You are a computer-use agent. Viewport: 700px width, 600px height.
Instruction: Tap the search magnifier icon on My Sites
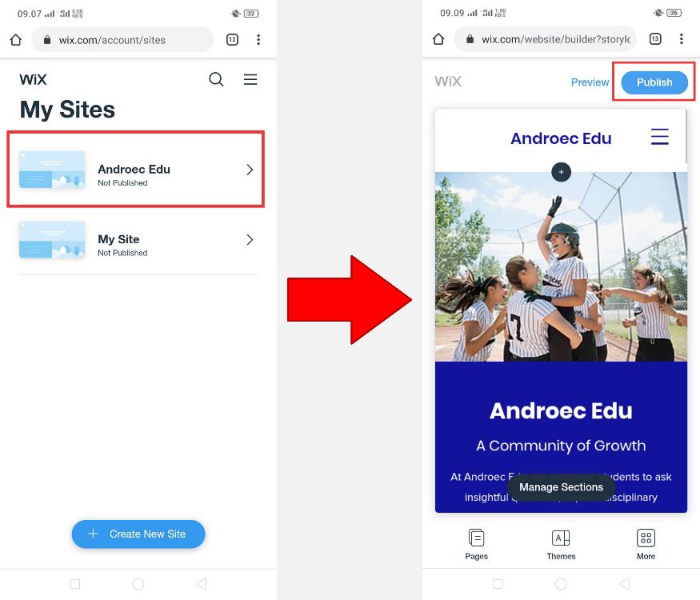click(216, 79)
